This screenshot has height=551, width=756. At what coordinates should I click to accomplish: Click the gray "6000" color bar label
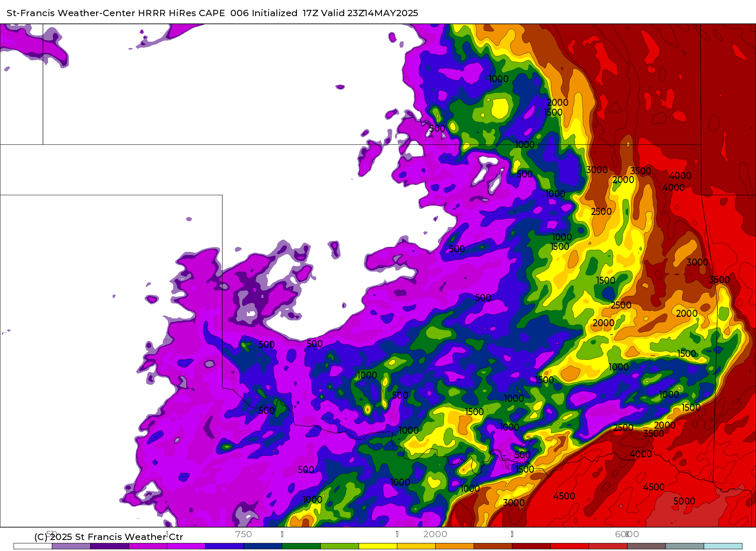(627, 534)
